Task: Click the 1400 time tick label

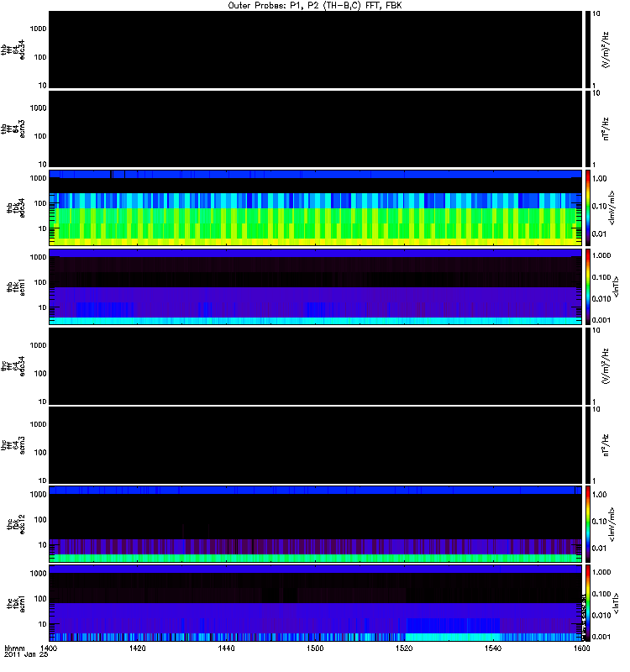Action: (x=48, y=648)
